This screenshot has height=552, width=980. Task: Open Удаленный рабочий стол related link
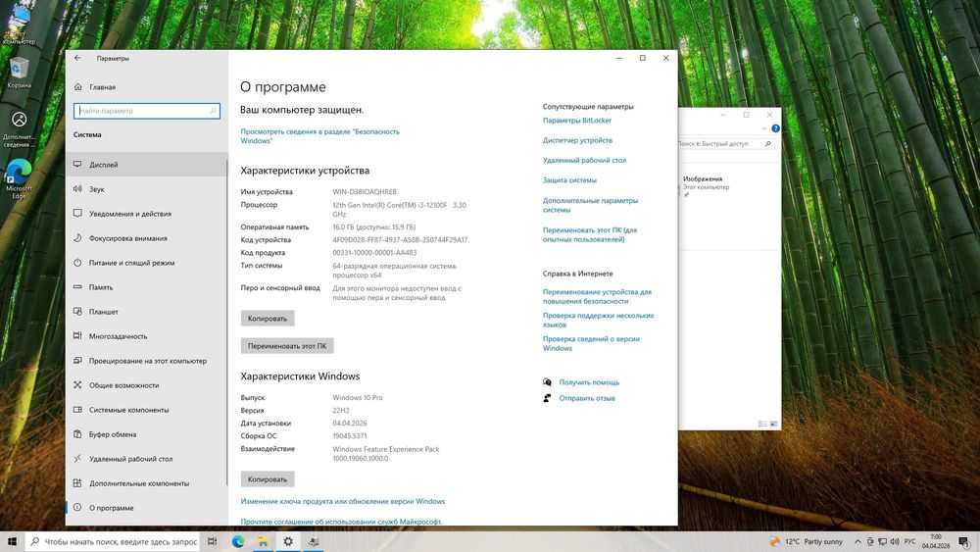coord(584,161)
